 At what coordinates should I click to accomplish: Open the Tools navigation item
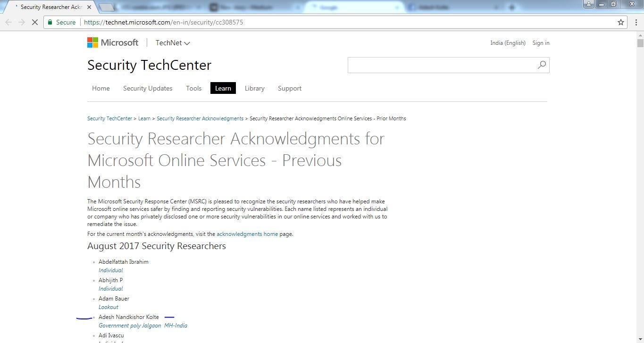coord(194,88)
